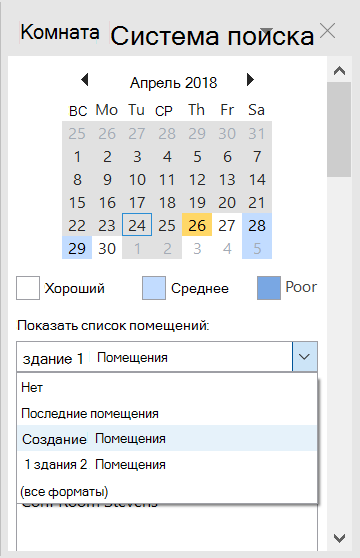360x558 pixels.
Task: Select April 4 in the calendar
Action: pos(167,156)
